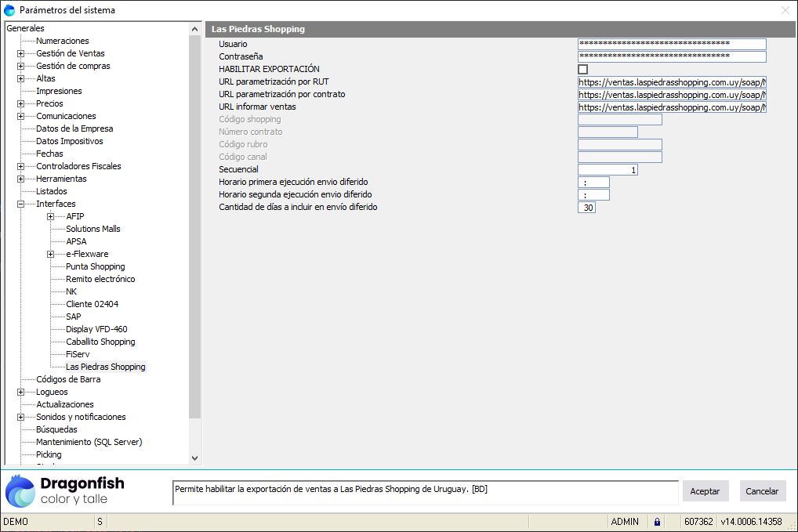Expand the Sonidos y notificaciones node
Image resolution: width=798 pixels, height=532 pixels.
(21, 417)
